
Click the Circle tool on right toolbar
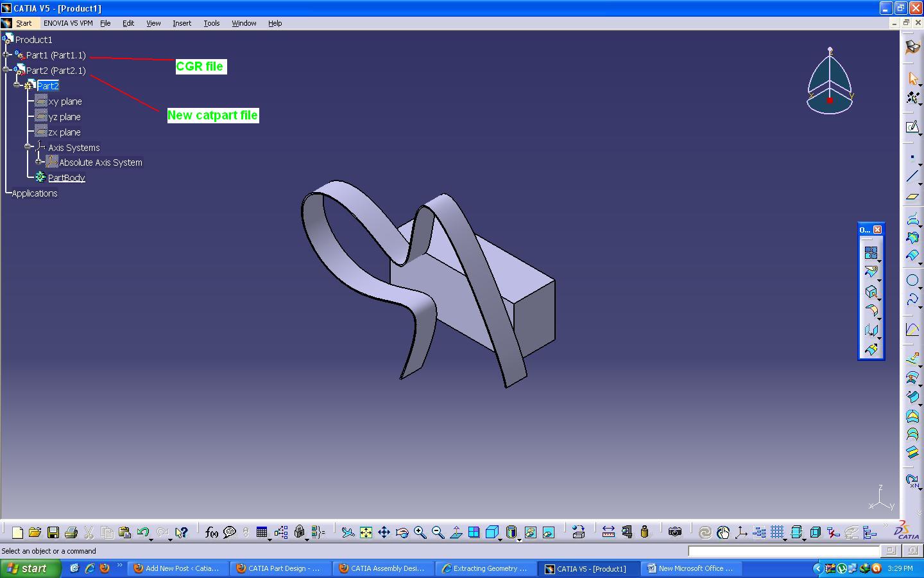(912, 281)
